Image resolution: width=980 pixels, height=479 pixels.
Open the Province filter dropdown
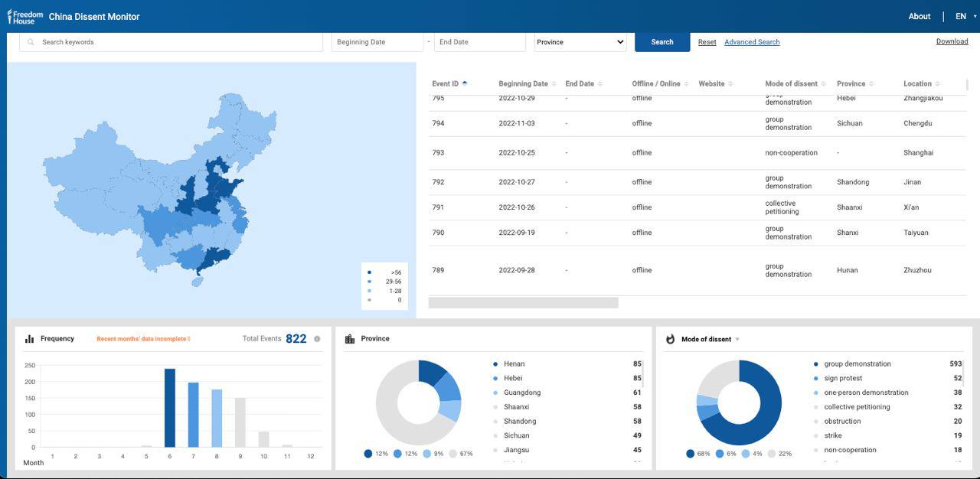(x=580, y=42)
